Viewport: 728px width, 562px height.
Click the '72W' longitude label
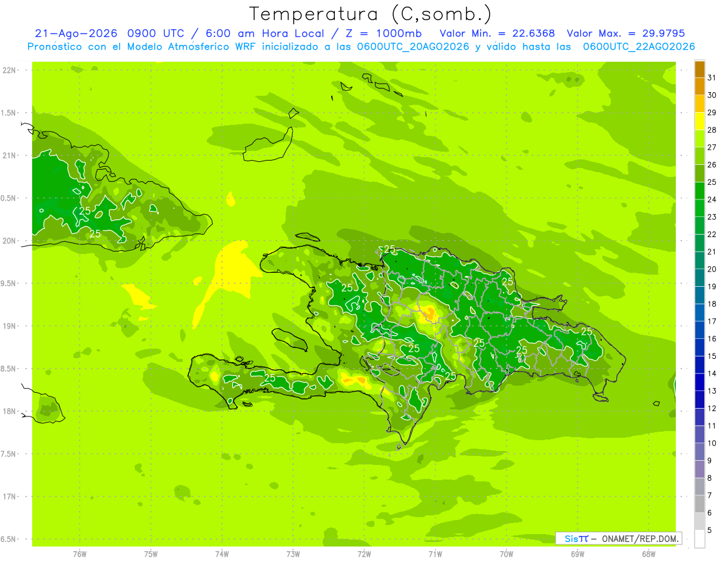pyautogui.click(x=364, y=554)
